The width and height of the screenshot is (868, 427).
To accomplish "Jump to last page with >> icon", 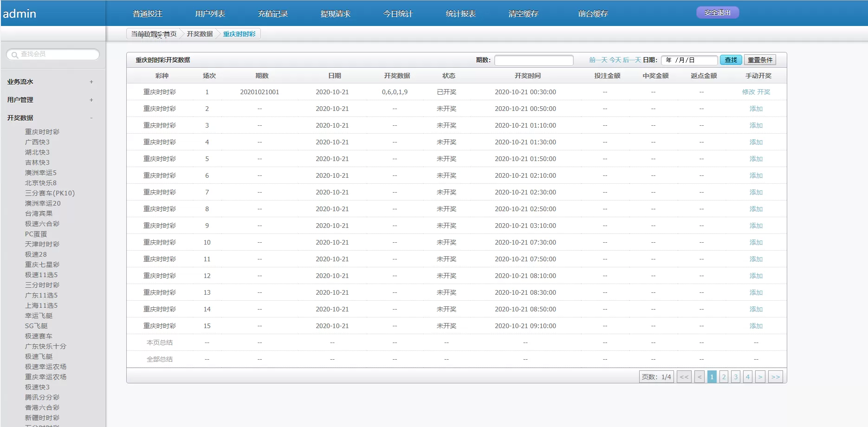I will point(775,376).
